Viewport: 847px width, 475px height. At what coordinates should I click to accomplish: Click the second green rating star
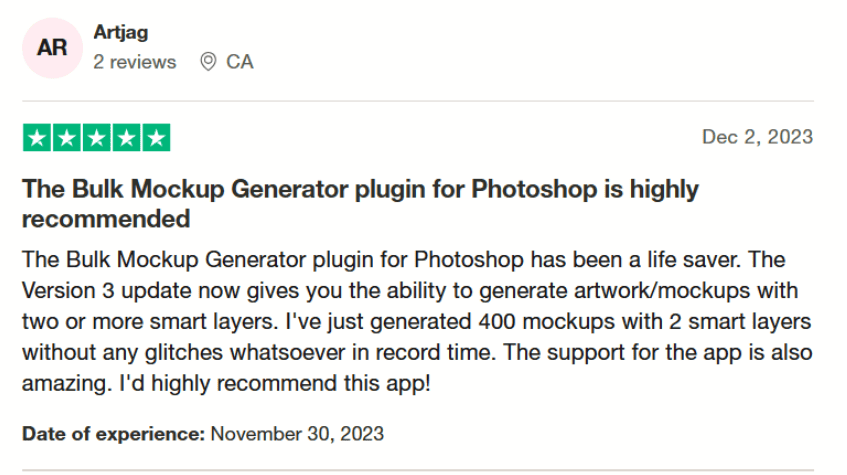tap(67, 138)
